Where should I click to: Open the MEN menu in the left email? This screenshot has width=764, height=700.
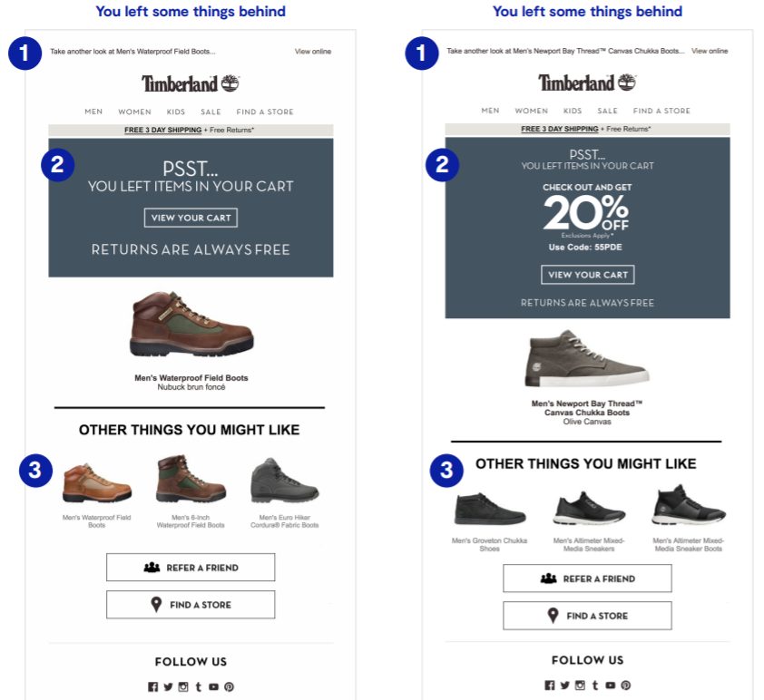tap(93, 112)
